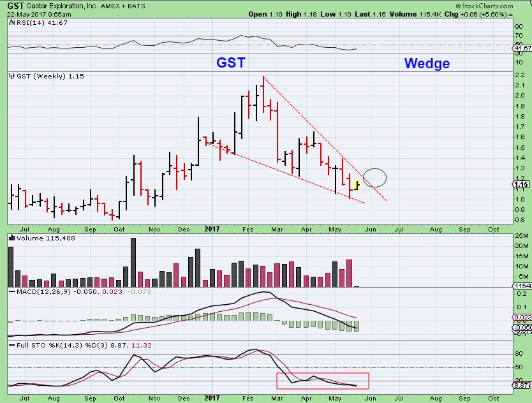Click the 8.87 stochastic value tag on axis

pyautogui.click(x=522, y=385)
